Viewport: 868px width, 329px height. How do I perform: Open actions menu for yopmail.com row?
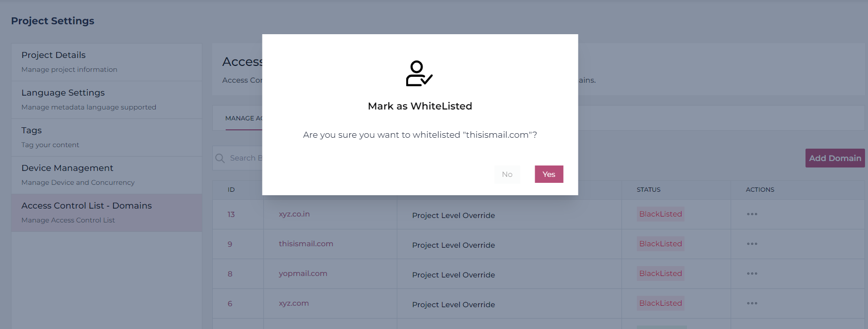(x=752, y=274)
